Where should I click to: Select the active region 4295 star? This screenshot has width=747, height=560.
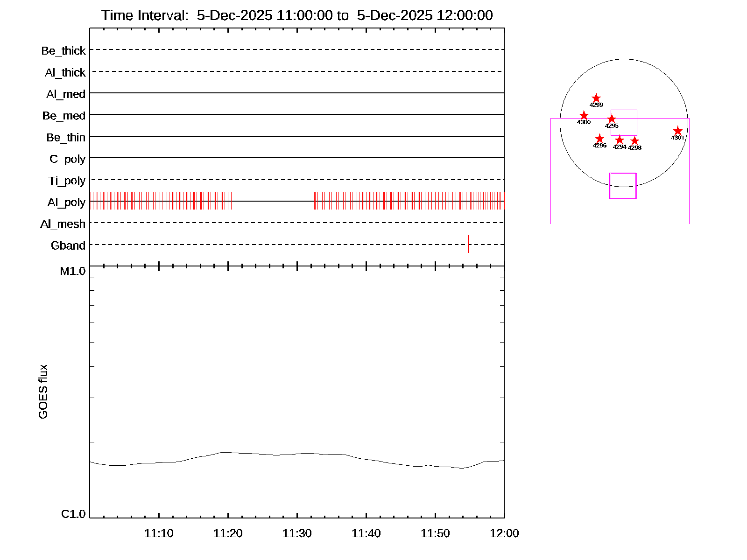[x=612, y=119]
